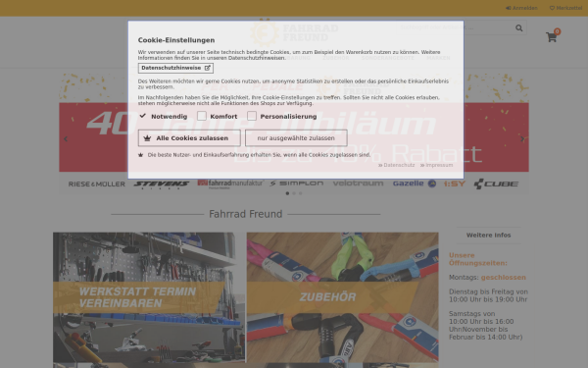Enable the Personalisierung checkbox
Viewport: 588px width, 368px height.
coord(252,116)
